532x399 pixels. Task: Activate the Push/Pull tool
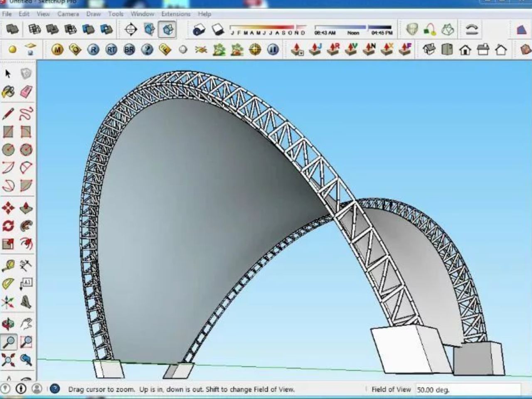click(x=26, y=207)
